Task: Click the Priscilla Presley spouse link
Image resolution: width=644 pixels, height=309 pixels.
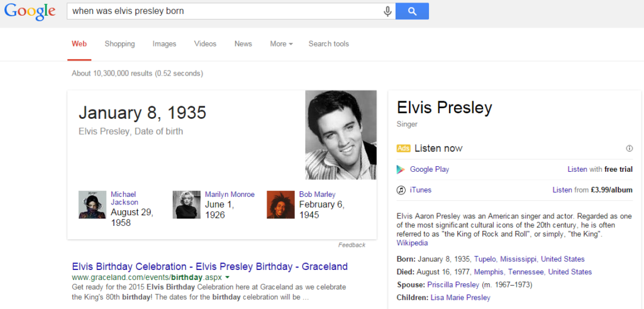Action: pyautogui.click(x=453, y=284)
